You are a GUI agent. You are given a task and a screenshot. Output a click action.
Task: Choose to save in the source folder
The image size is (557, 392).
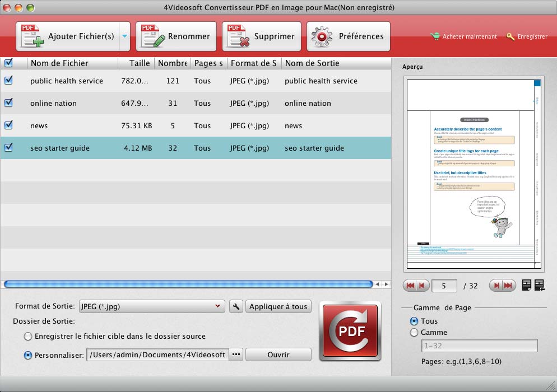(28, 337)
